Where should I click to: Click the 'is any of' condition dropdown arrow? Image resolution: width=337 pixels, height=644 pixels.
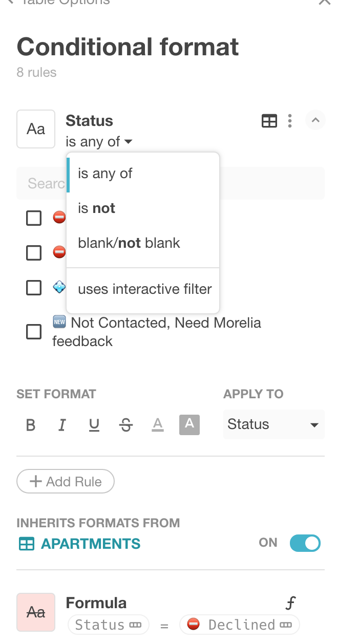[x=128, y=142]
